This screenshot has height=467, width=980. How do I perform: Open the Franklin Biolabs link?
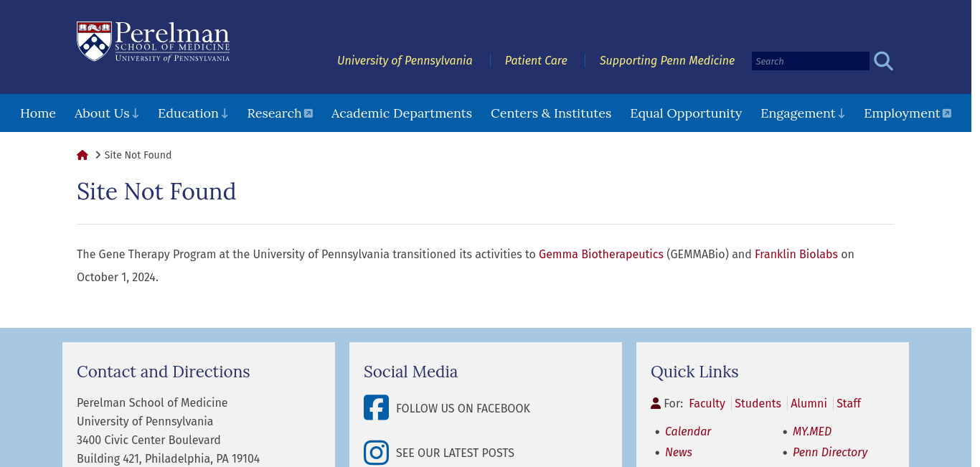point(796,254)
